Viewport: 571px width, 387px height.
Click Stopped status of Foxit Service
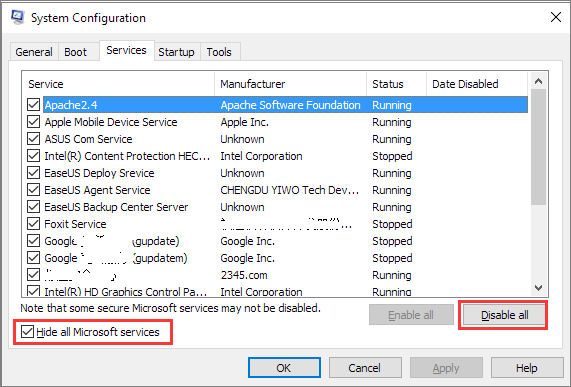click(x=392, y=224)
